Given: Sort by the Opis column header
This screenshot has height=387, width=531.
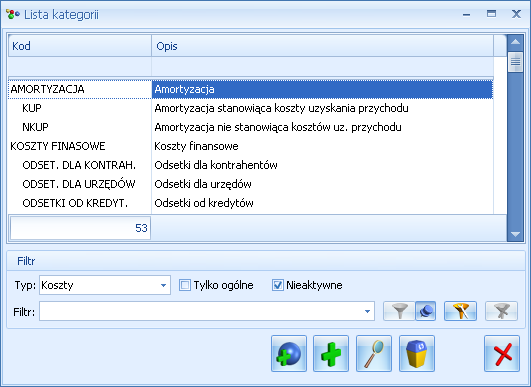Looking at the screenshot, I should (x=322, y=46).
